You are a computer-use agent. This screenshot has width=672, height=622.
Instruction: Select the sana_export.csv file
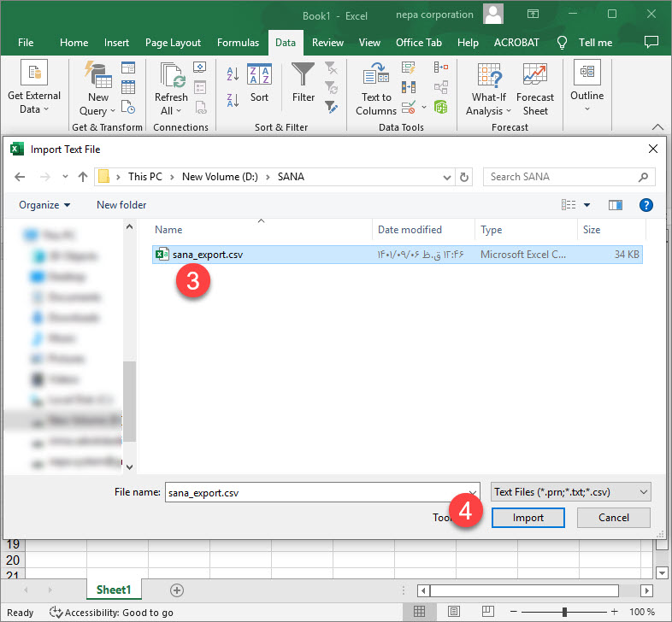[397, 255]
